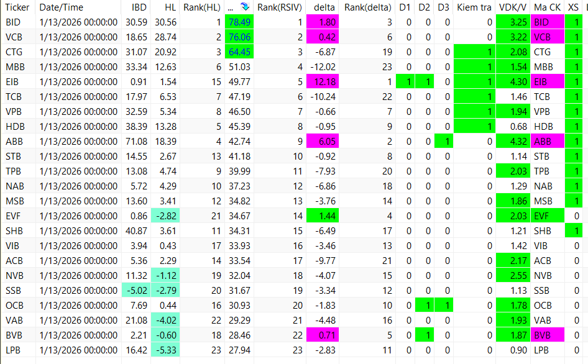Image resolution: width=588 pixels, height=364 pixels.
Task: Click the magenta 6.05 delta cell
Action: click(323, 142)
